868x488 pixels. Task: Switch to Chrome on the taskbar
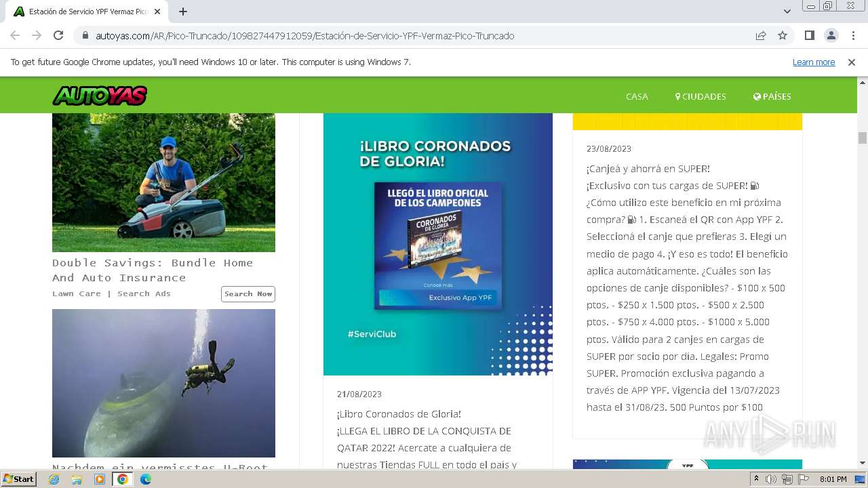(x=123, y=479)
